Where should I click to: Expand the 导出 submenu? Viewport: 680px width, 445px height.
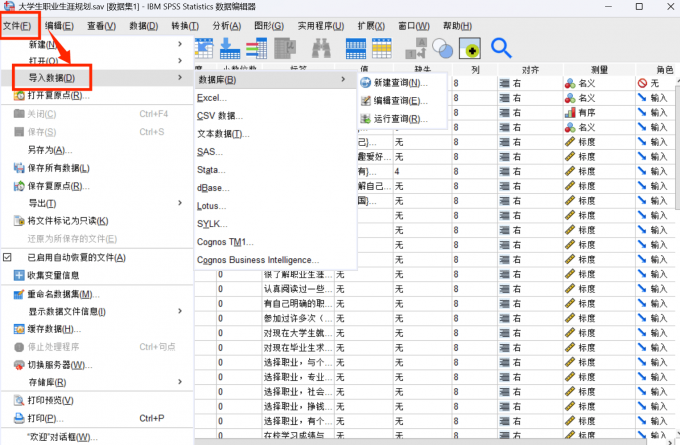98,203
